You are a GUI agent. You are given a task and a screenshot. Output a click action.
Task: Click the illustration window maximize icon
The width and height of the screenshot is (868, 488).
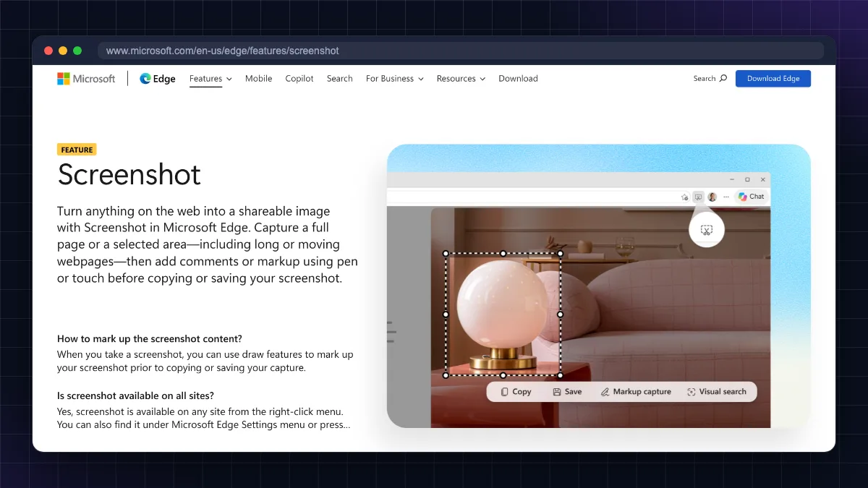(x=747, y=179)
